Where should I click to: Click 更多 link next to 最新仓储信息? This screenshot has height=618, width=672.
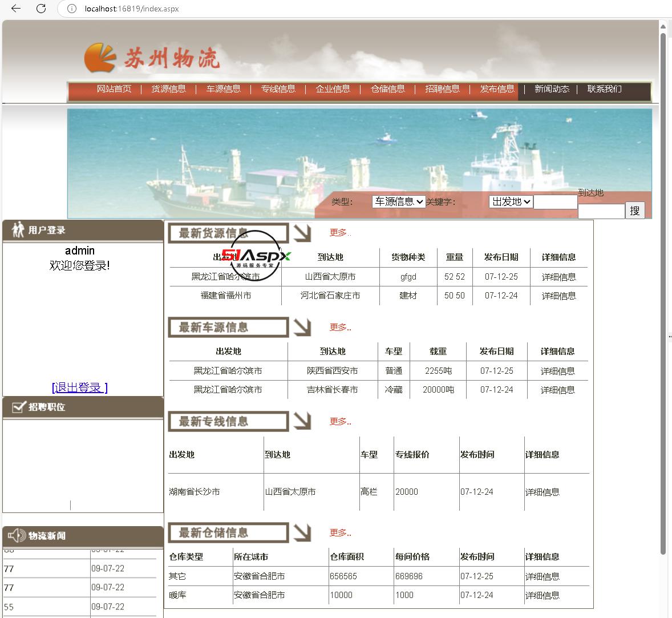pos(341,533)
